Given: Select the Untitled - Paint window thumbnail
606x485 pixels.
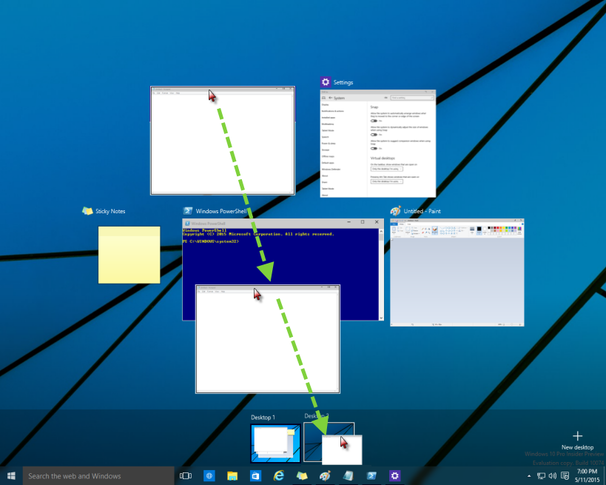Looking at the screenshot, I should [457, 272].
